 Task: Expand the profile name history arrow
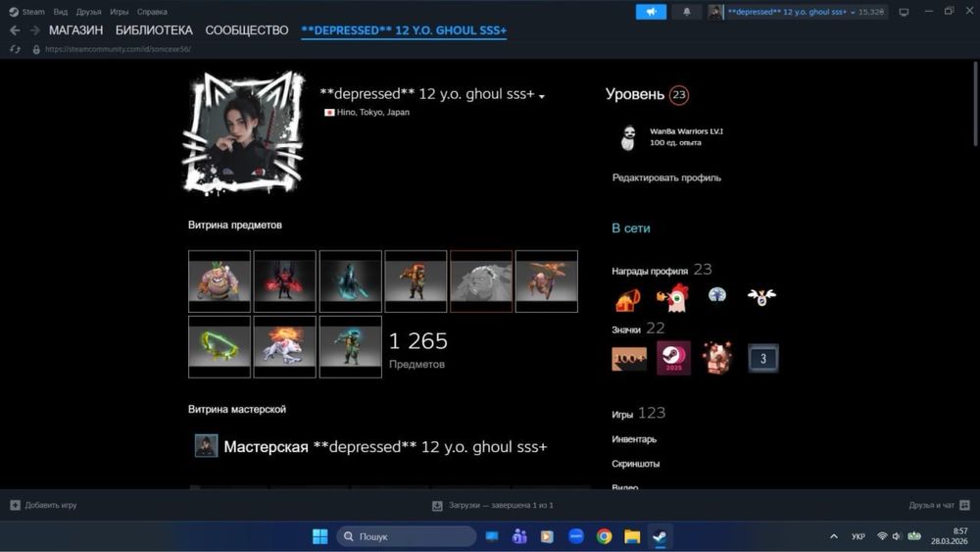coord(542,96)
